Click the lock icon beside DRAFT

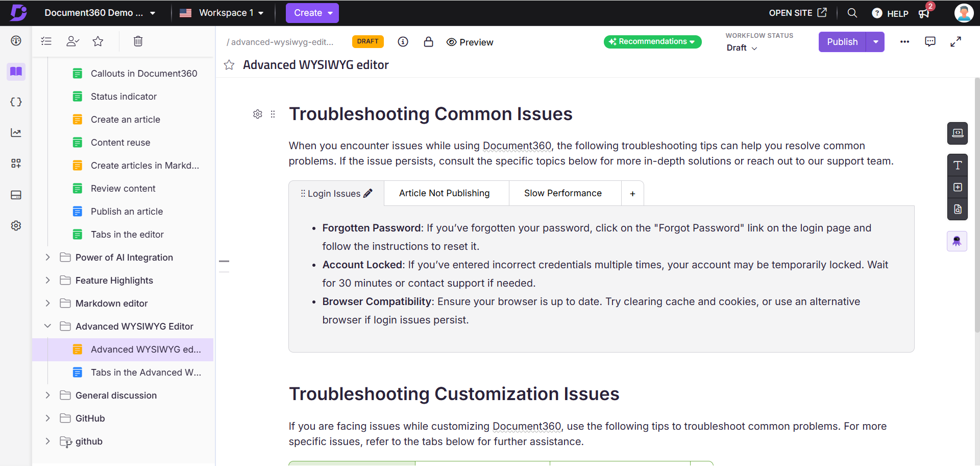pyautogui.click(x=429, y=42)
